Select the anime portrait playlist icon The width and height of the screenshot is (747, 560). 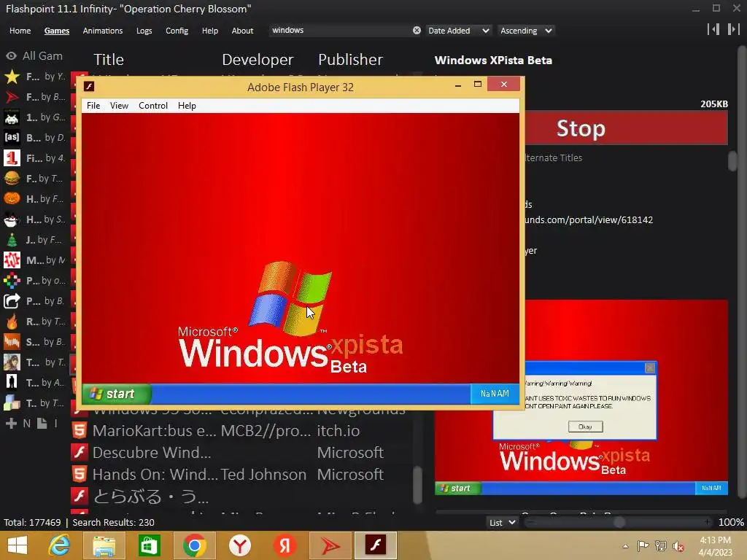12,362
